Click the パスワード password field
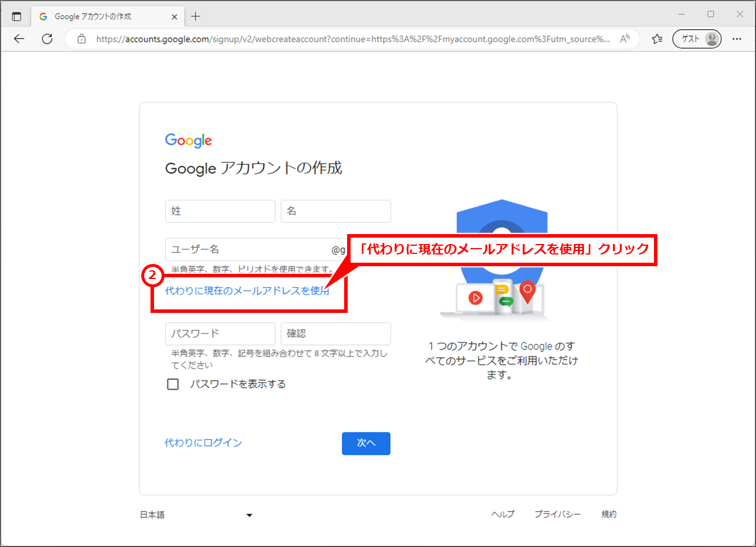Viewport: 756px width, 547px height. pos(220,333)
